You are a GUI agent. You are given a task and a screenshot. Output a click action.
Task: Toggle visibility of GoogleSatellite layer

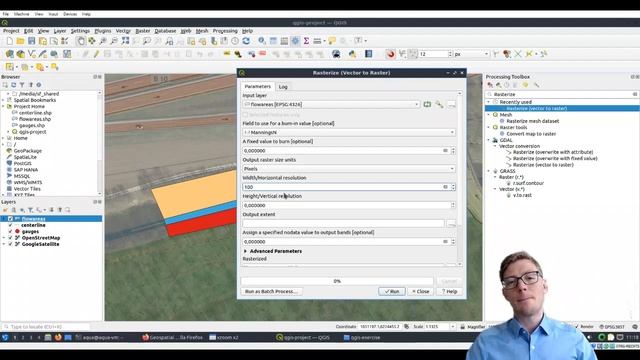[10, 244]
